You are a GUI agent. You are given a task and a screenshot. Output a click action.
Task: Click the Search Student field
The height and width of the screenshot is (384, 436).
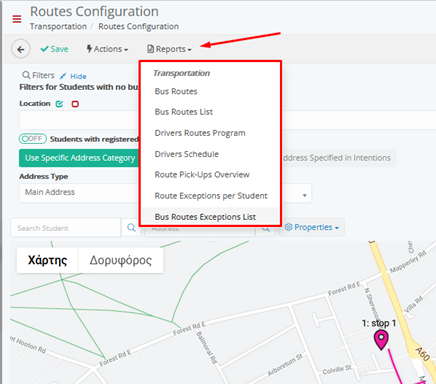coord(66,228)
